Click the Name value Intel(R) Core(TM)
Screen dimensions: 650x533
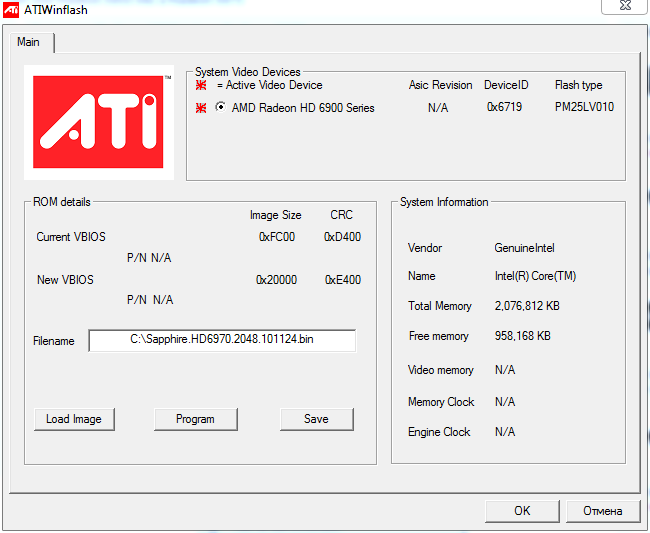[x=535, y=276]
